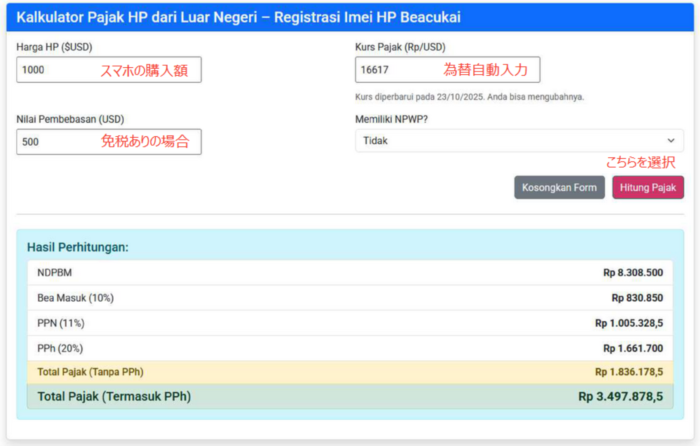Focus the Nilai Pembebasan (USD) input box

pos(55,142)
